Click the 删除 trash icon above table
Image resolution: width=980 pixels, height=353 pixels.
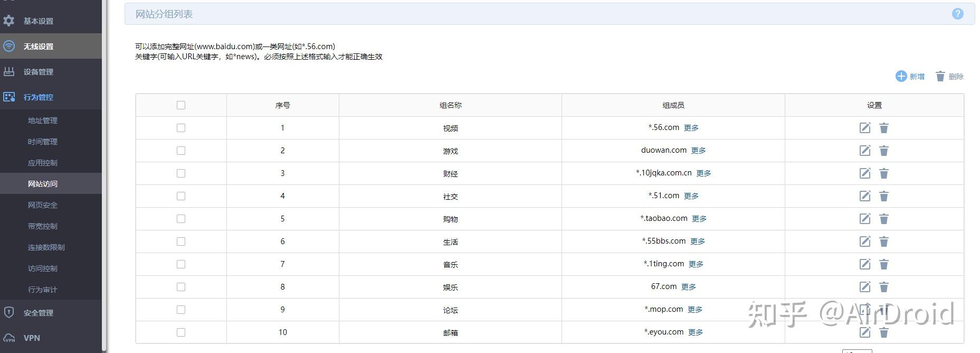(940, 77)
